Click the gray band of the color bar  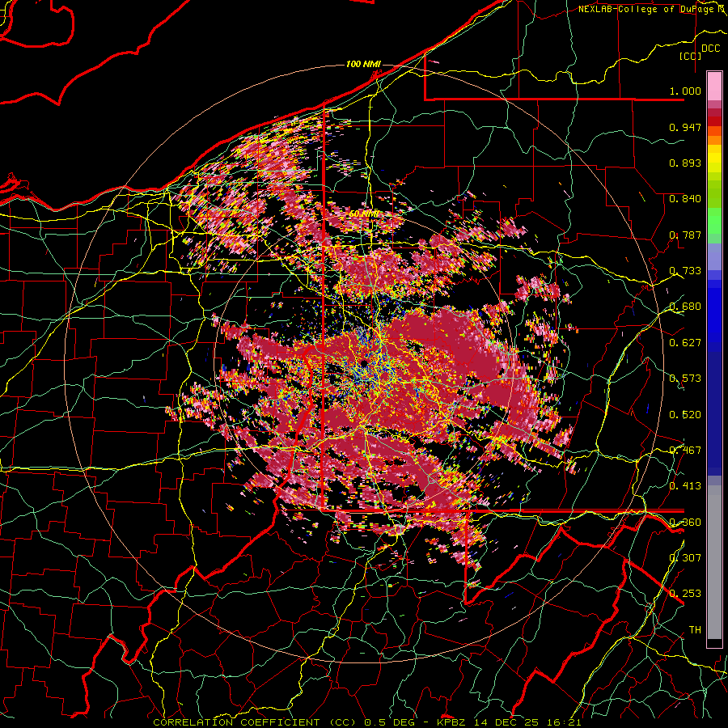click(x=714, y=562)
